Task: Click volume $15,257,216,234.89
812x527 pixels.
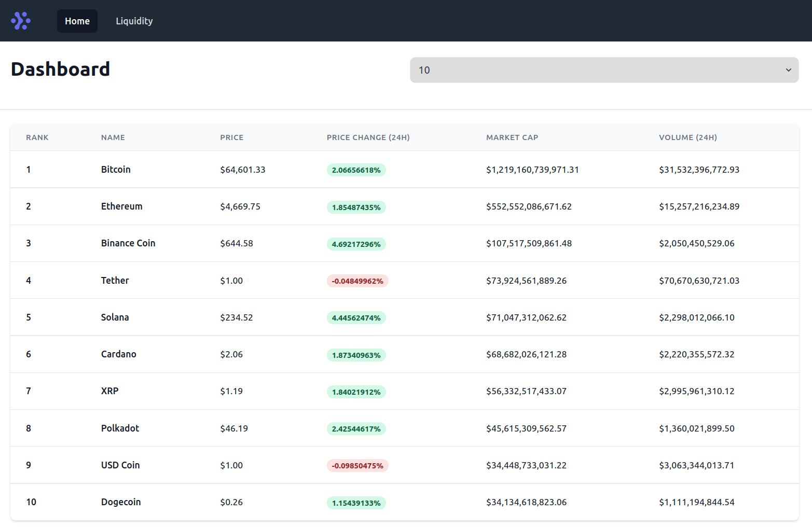Action: (699, 206)
